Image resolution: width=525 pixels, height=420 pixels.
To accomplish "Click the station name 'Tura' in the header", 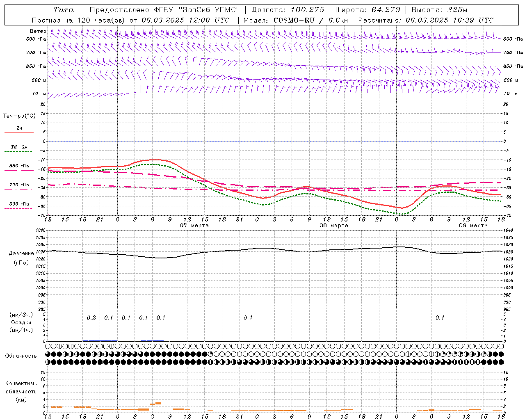I will pyautogui.click(x=64, y=10).
